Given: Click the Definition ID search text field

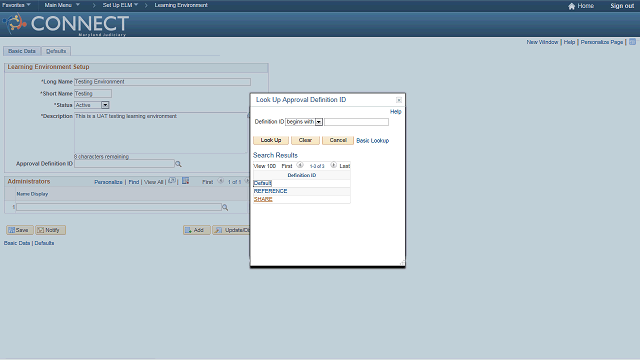Looking at the screenshot, I should click(356, 122).
